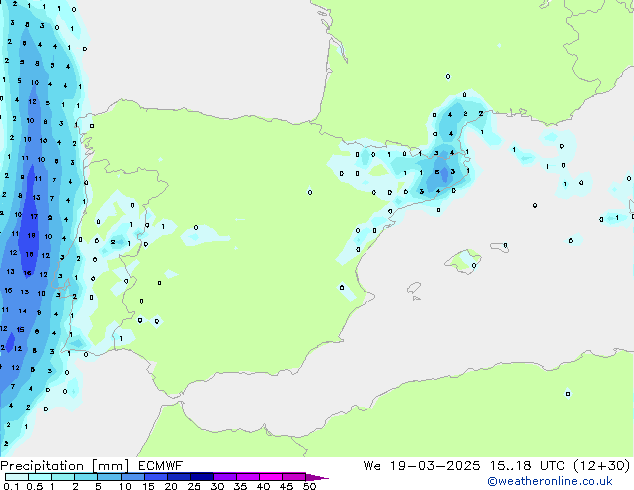The height and width of the screenshot is (490, 634).
Task: Pick the legend swatch between 1 and 2
Action: tap(63, 477)
